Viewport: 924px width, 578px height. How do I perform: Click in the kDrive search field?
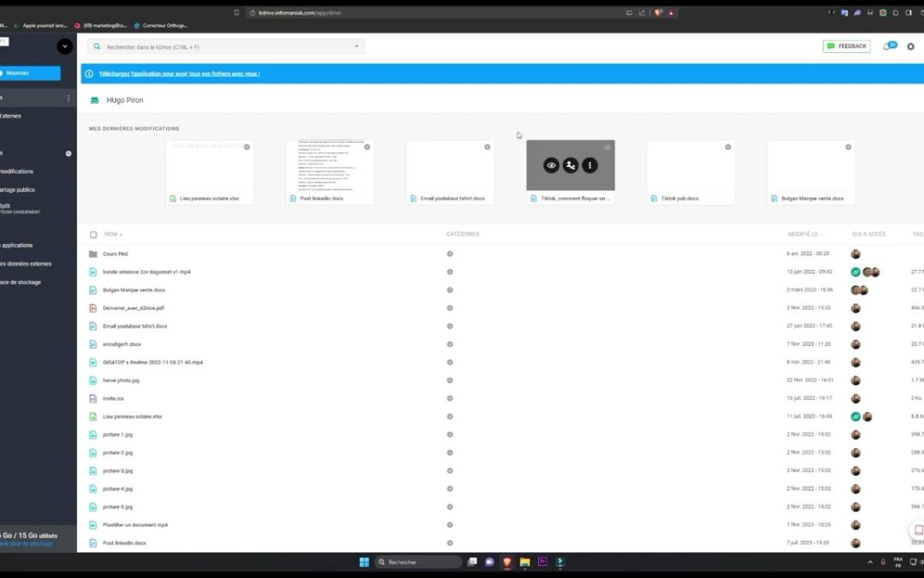tap(226, 46)
